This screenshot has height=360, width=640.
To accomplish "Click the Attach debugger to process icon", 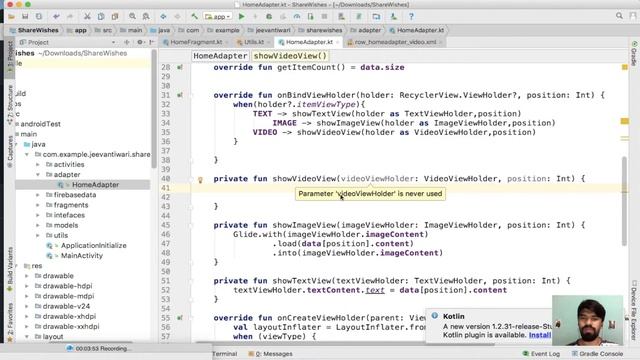I will pyautogui.click(x=311, y=17).
